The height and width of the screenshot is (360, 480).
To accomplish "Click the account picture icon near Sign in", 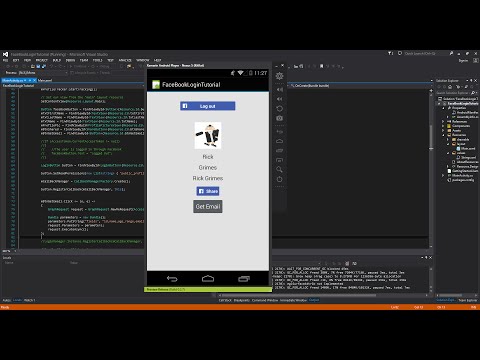I will coord(475,61).
